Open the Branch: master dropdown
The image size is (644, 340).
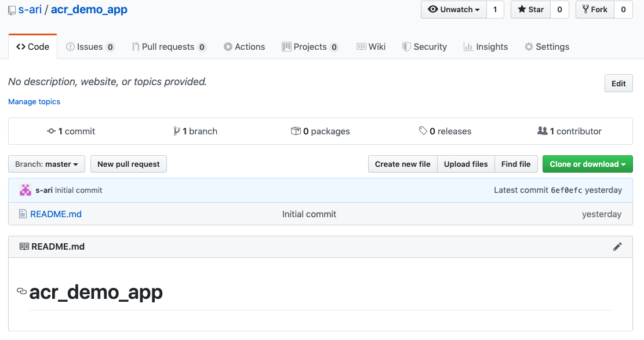[x=46, y=164]
